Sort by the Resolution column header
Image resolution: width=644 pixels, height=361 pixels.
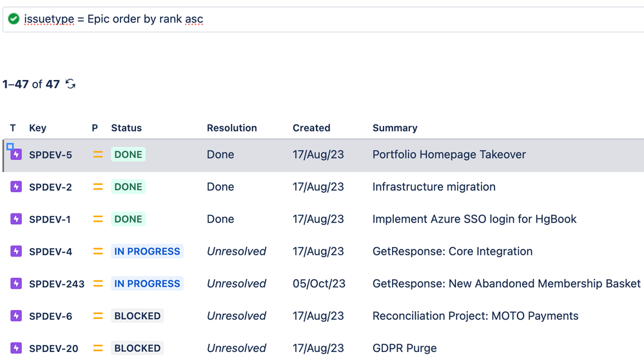(x=231, y=128)
